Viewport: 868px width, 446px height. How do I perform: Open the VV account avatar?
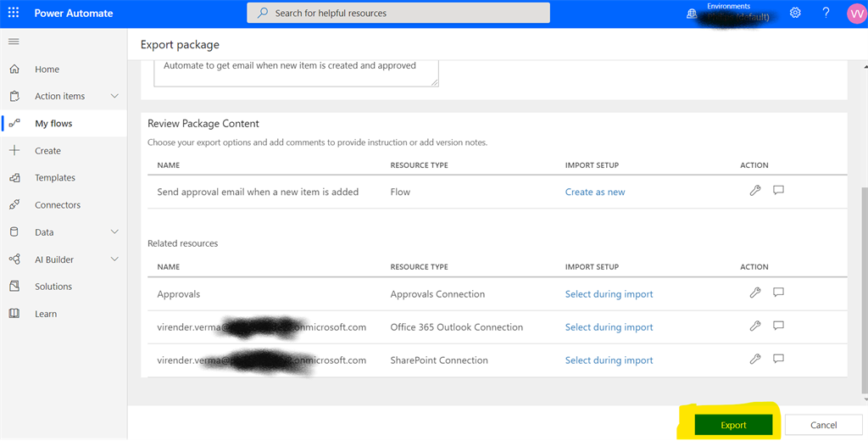pyautogui.click(x=856, y=14)
